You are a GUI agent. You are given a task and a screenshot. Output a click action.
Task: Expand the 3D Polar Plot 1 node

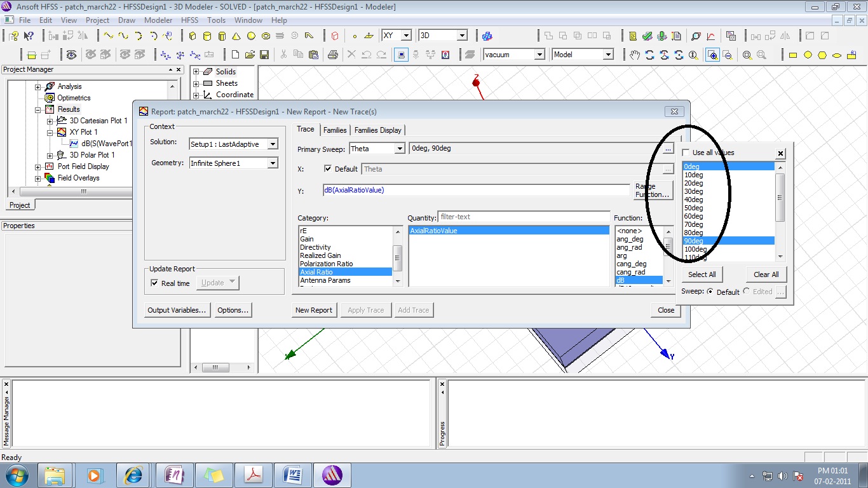click(50, 155)
